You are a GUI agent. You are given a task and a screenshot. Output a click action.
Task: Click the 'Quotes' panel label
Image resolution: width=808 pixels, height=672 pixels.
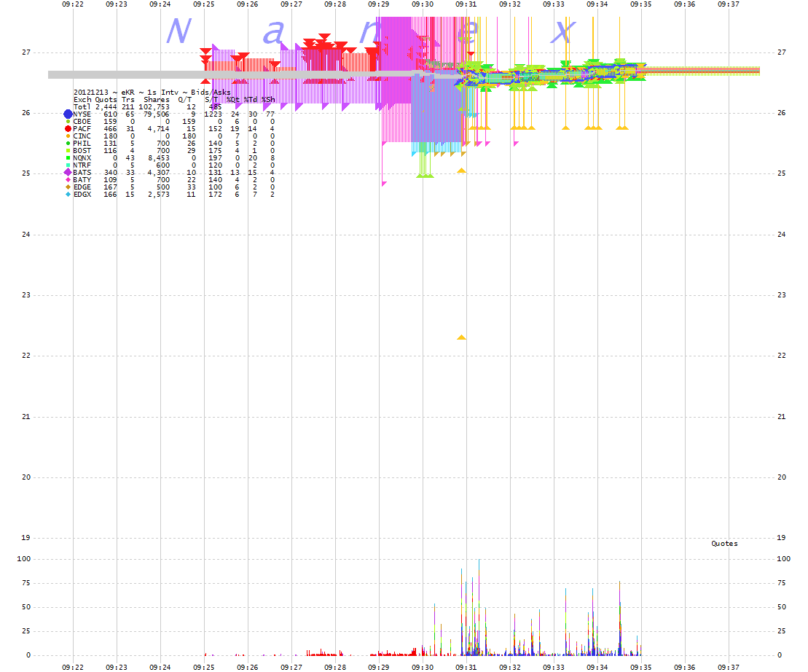[724, 543]
